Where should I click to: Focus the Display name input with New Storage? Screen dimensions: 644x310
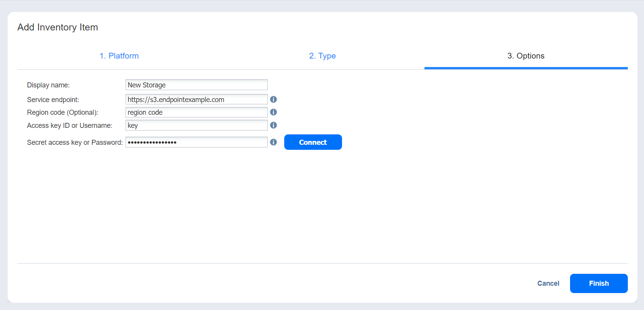tap(196, 85)
